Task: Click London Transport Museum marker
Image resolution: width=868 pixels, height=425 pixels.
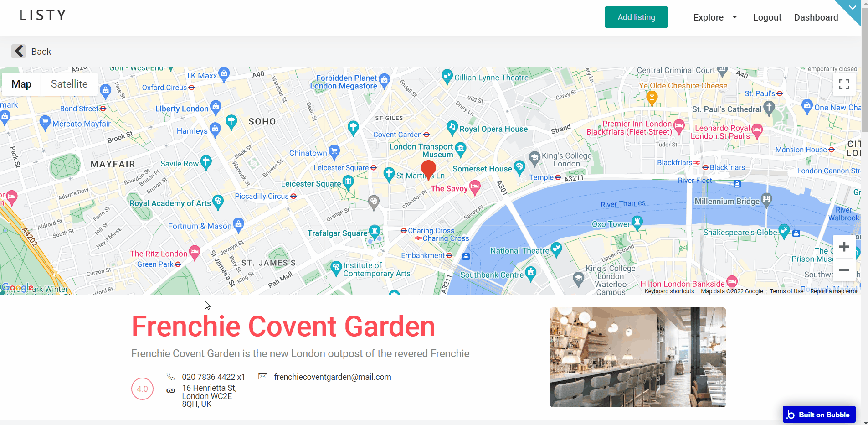Action: (461, 148)
